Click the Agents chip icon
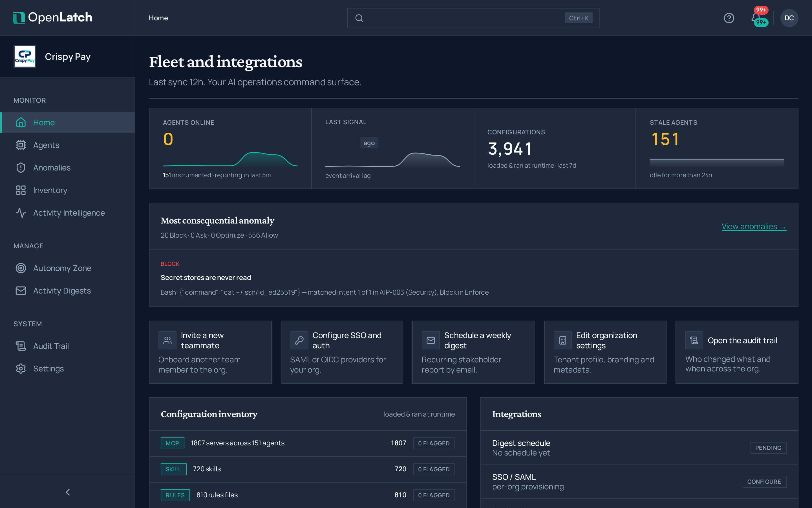Viewport: 812px width, 508px height. pyautogui.click(x=21, y=145)
